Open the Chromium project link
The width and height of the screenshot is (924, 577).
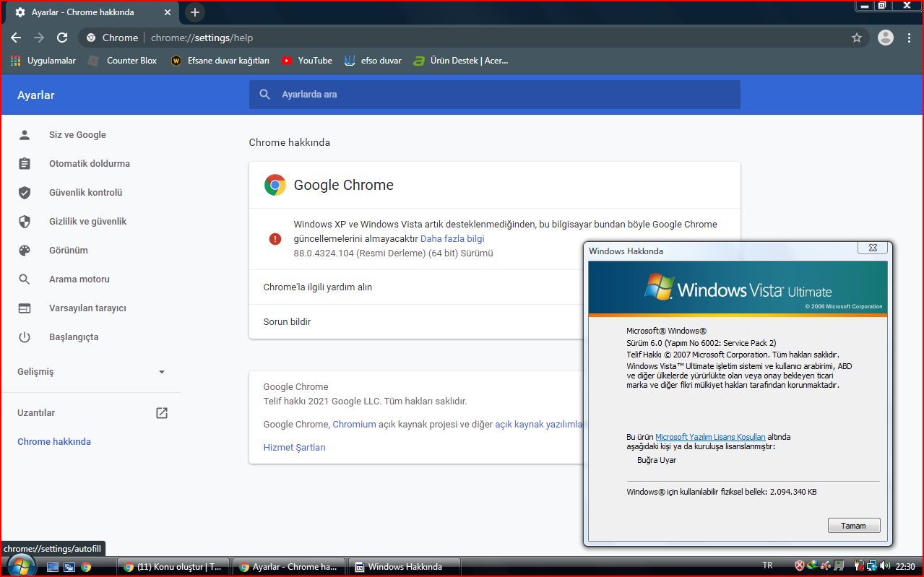(x=354, y=425)
